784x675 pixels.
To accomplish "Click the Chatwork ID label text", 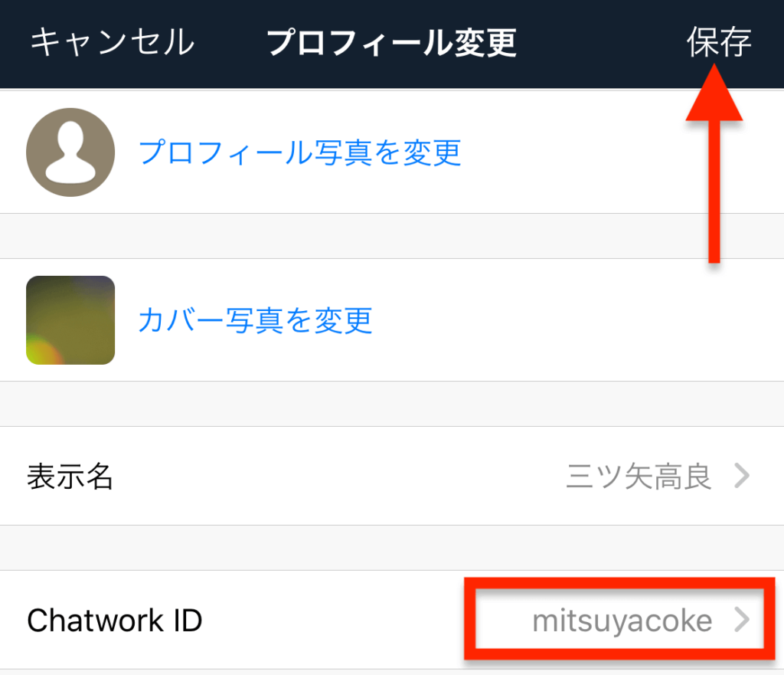I will point(115,621).
